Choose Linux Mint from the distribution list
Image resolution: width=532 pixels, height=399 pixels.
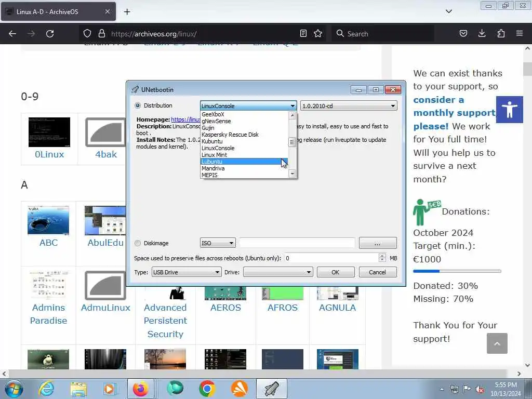[x=244, y=155]
